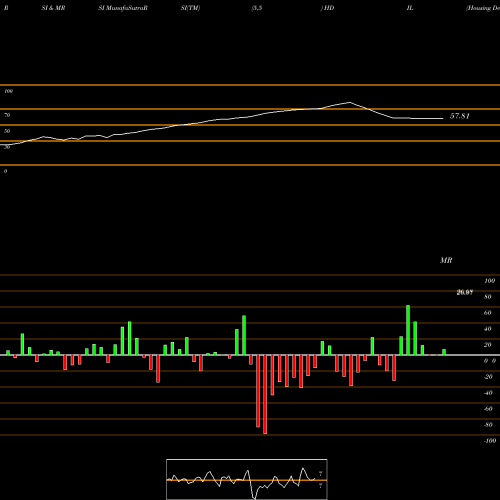This screenshot has height=500, width=500.
Task: Click the deepest red MR histogram bar
Action: [265, 394]
